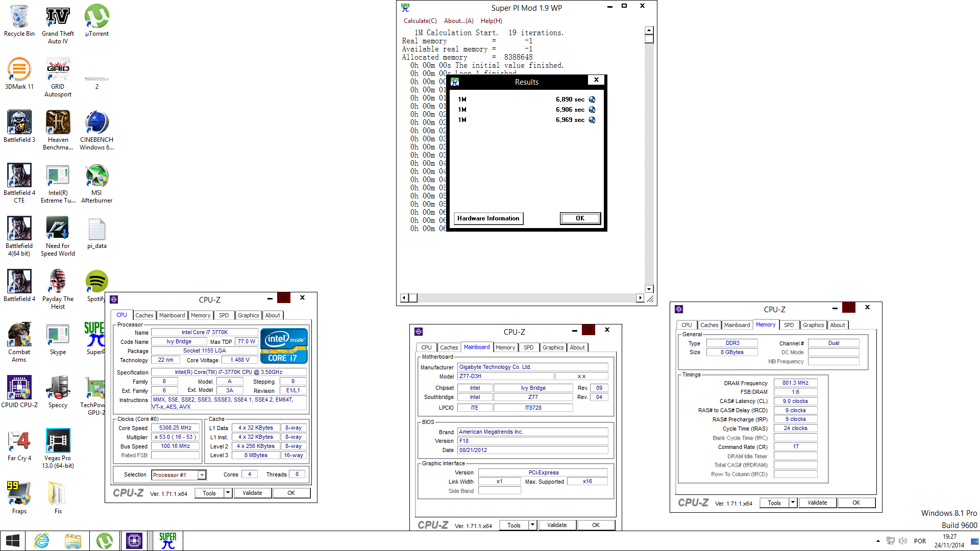Select MSI Afterburner desktop icon
The image size is (980, 551).
(96, 183)
